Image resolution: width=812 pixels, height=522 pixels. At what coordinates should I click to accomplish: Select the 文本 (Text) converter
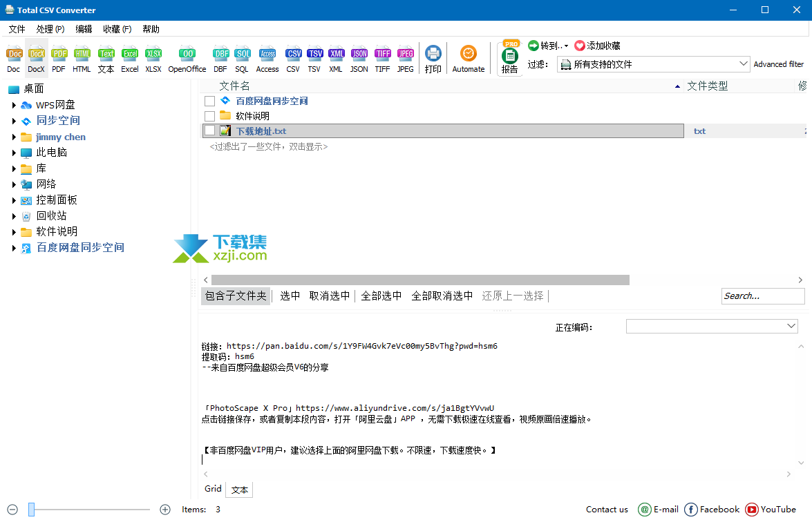point(106,59)
